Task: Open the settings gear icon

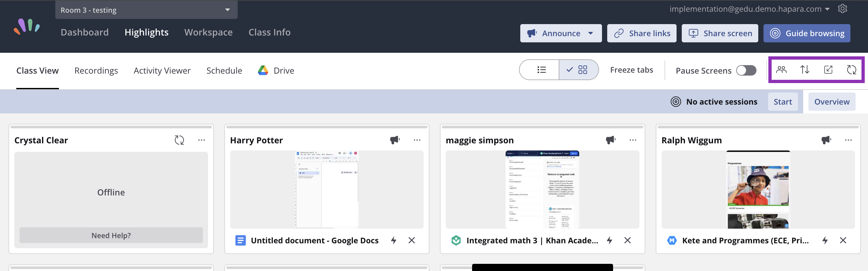Action: [x=842, y=9]
